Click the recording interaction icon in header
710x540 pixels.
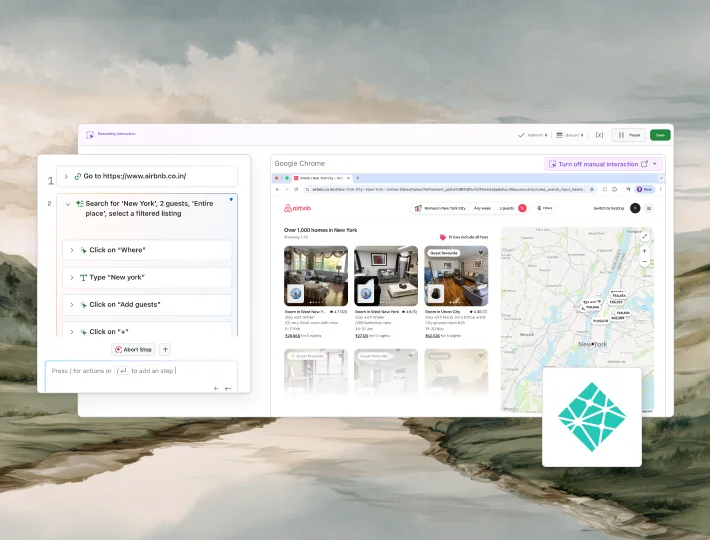90,134
